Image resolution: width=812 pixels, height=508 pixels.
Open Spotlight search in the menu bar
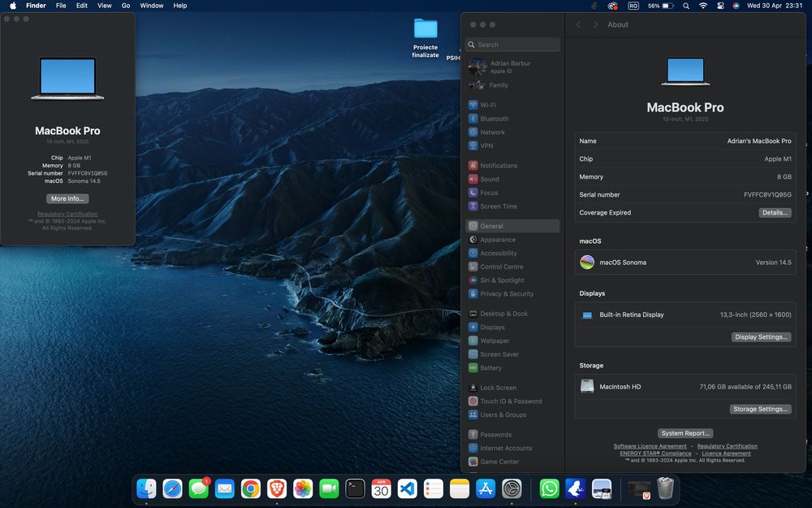686,6
